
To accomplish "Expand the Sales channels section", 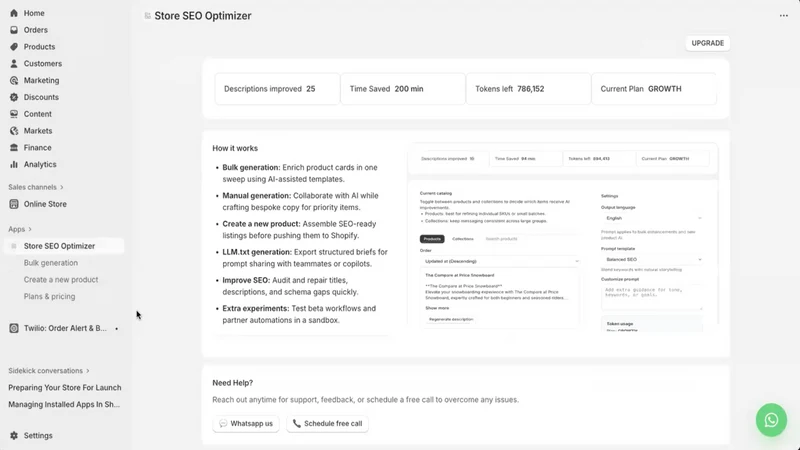I will pyautogui.click(x=36, y=187).
